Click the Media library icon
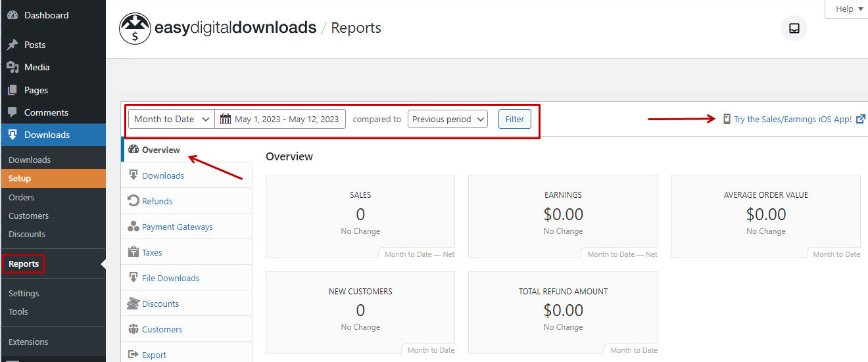Viewport: 868px width, 362px height. click(x=12, y=67)
